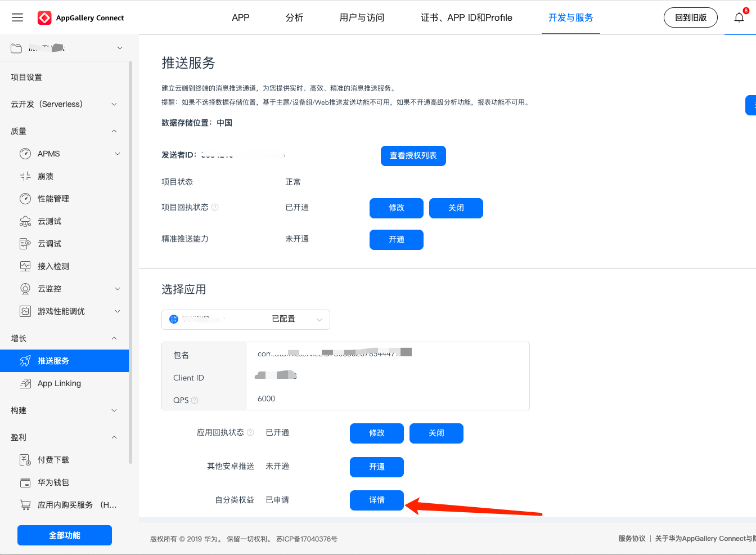Image resolution: width=756 pixels, height=555 pixels.
Task: Click the help icon beside QPS
Action: click(x=195, y=400)
